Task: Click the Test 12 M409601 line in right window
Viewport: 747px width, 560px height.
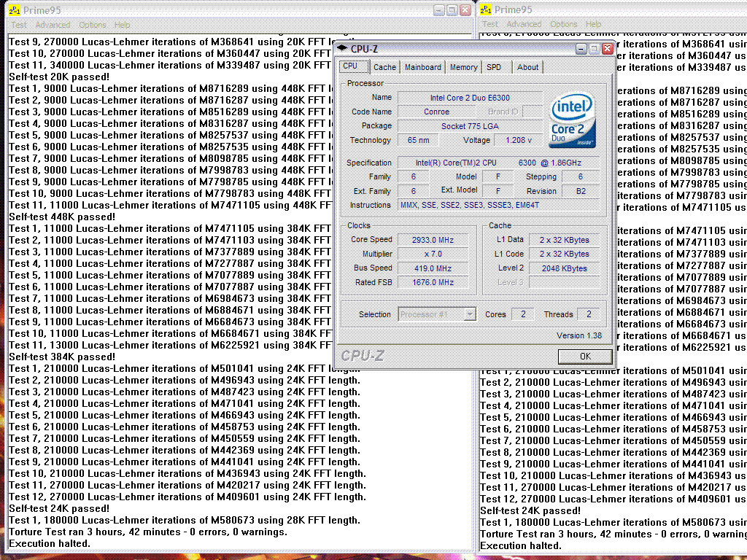Action: [x=613, y=499]
